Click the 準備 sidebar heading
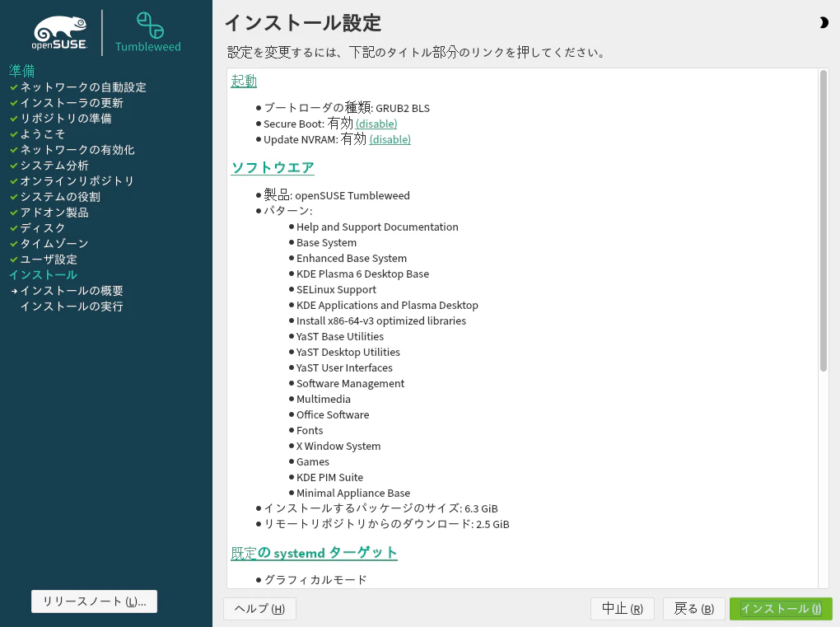Viewport: 840px width, 627px height. 22,71
